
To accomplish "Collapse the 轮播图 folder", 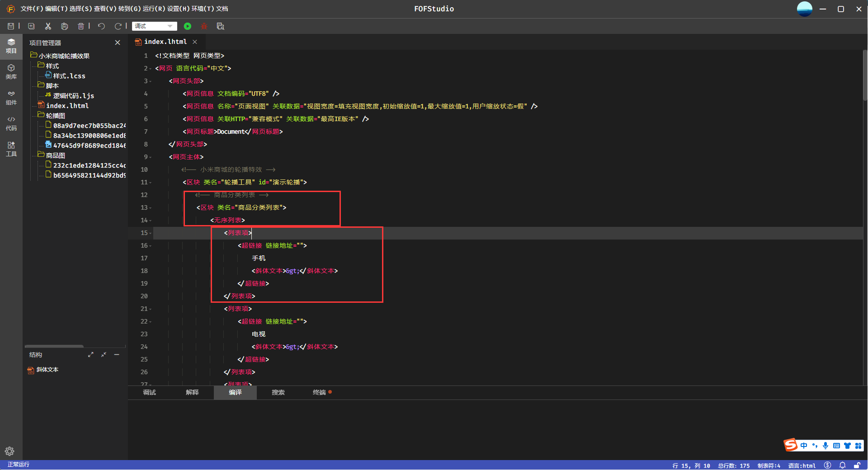I will click(41, 115).
